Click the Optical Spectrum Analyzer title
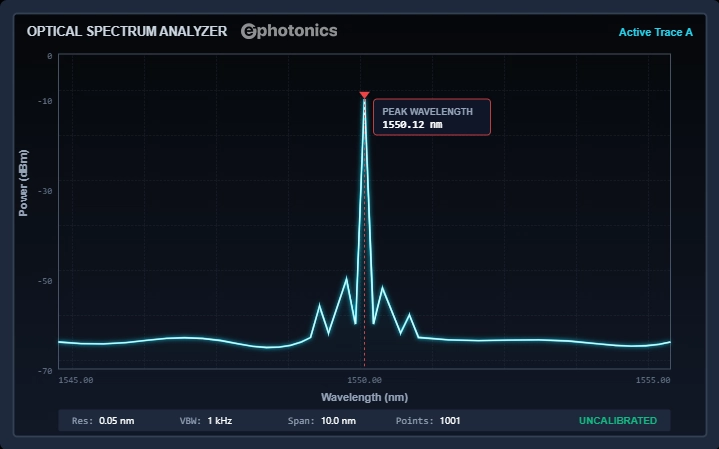The image size is (719, 449). pos(127,31)
